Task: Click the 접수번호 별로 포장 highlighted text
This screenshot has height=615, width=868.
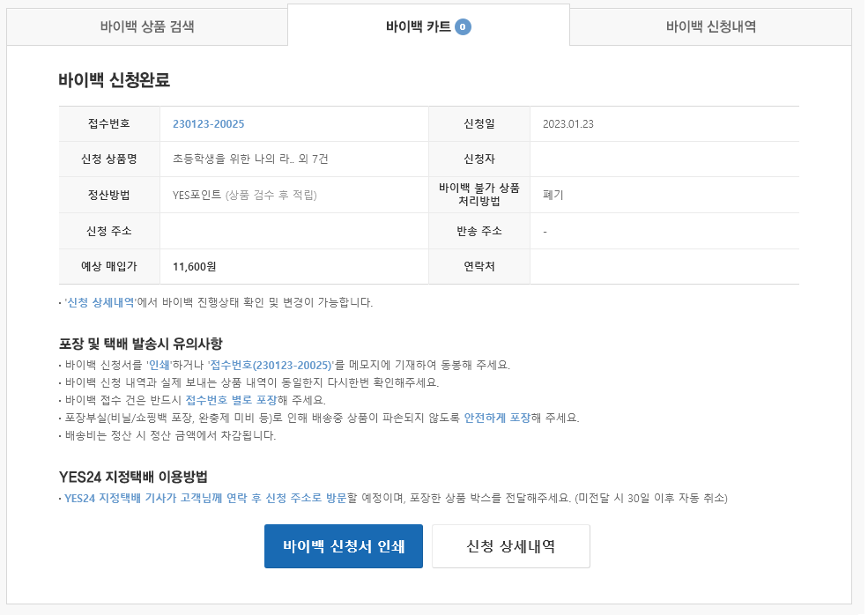Action: (x=231, y=400)
